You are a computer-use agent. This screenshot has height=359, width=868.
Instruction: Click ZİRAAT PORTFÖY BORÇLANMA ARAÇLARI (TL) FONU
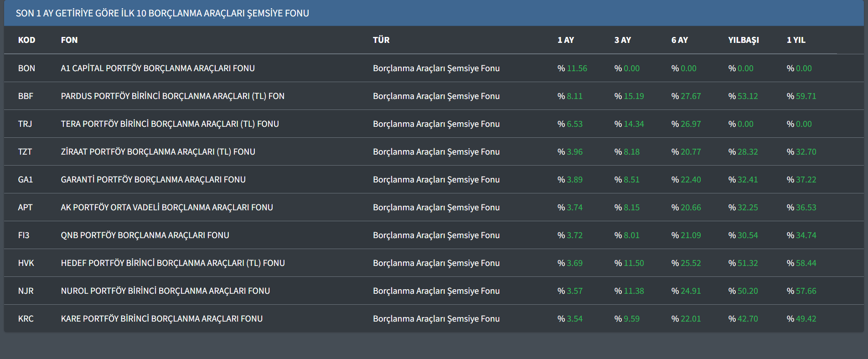point(158,152)
